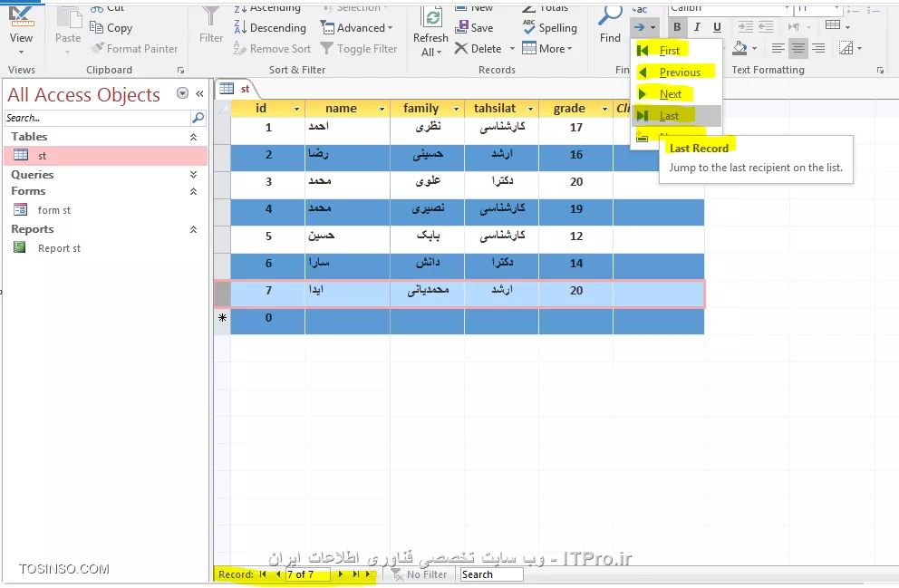Click the Copy icon in Clipboard
Viewport: 899px width, 588px height.
pos(98,28)
